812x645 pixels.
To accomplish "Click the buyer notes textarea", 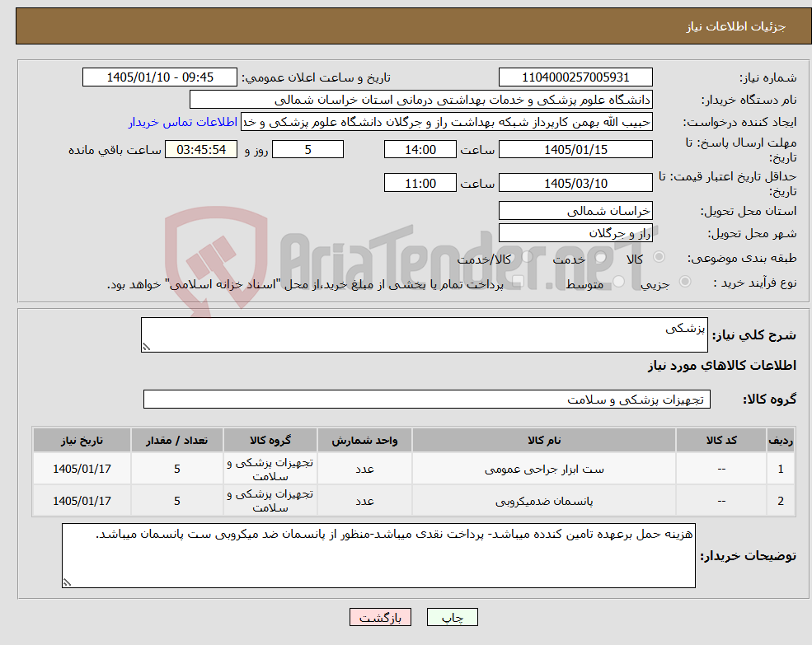I will click(x=378, y=555).
